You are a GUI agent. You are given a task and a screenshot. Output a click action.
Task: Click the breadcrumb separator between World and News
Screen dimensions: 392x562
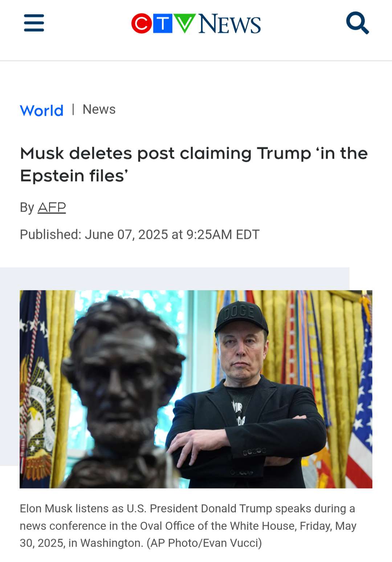pyautogui.click(x=73, y=109)
